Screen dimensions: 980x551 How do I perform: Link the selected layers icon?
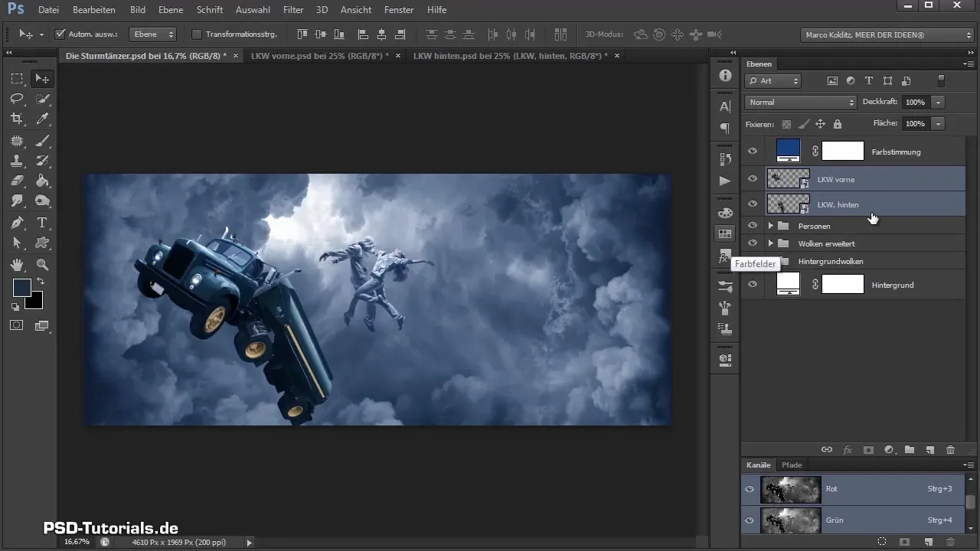pyautogui.click(x=827, y=450)
